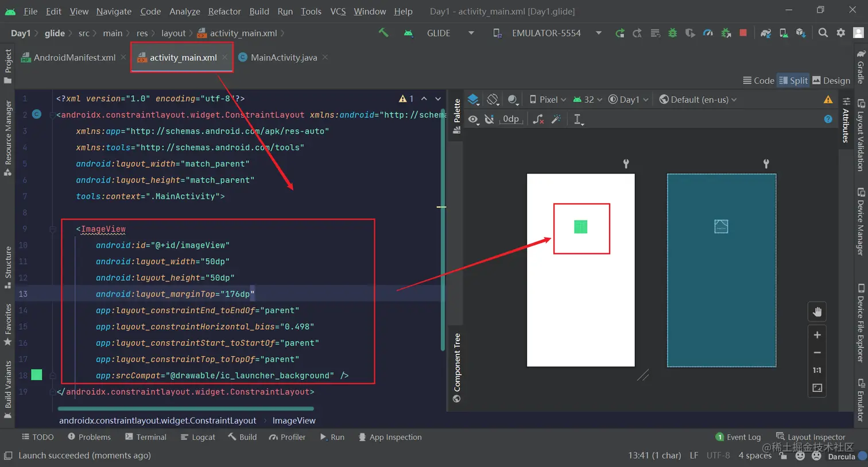Screen dimensions: 868x467
Task: Click the clear constraints icon
Action: 538,119
